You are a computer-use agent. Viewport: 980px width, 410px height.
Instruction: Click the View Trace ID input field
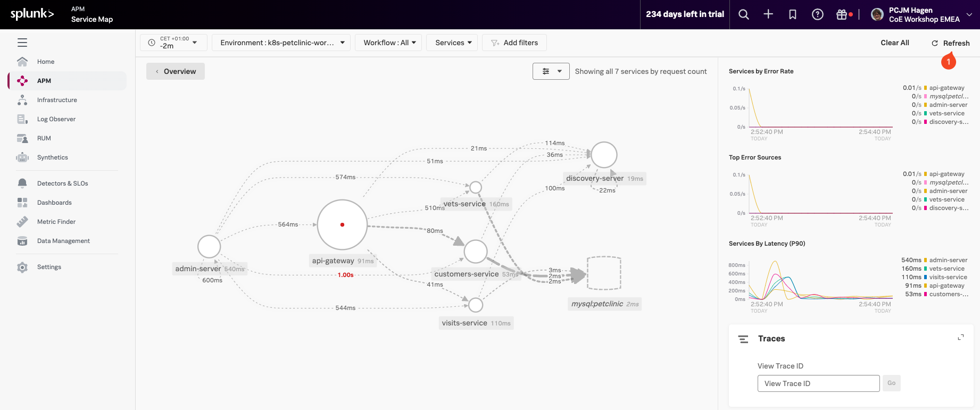pos(818,383)
